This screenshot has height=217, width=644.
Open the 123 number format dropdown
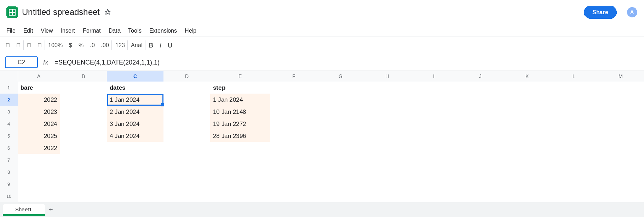(120, 45)
